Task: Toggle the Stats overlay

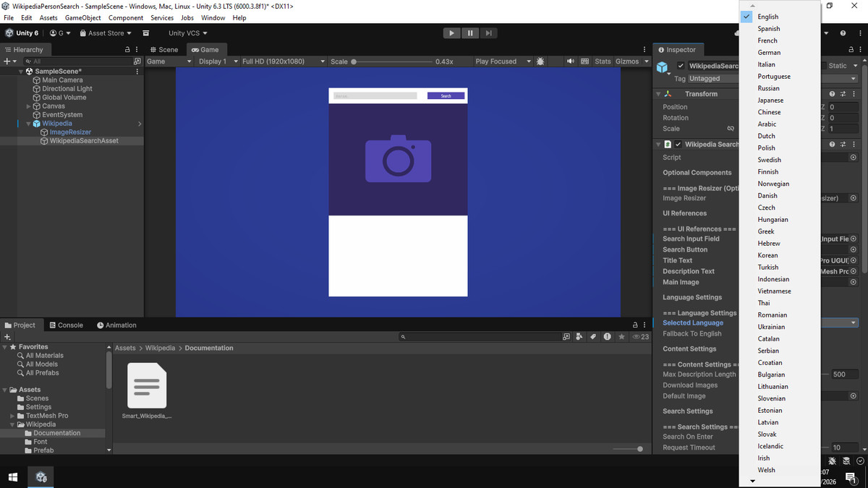Action: [x=603, y=61]
